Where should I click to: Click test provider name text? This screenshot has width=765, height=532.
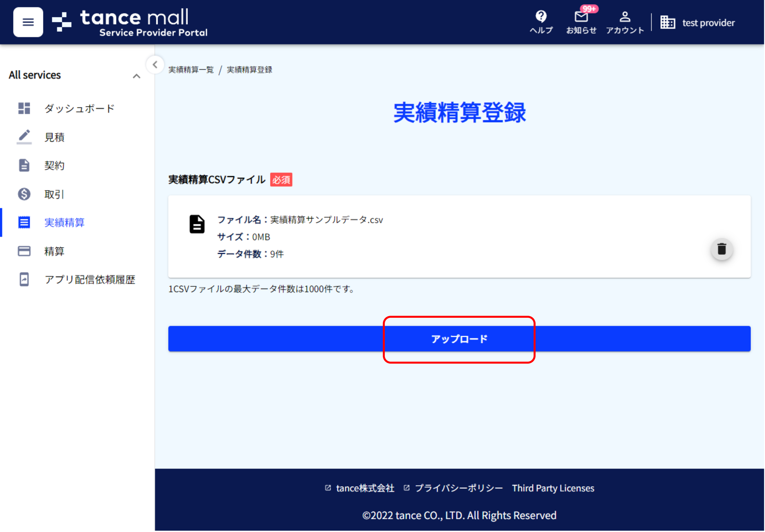click(709, 23)
